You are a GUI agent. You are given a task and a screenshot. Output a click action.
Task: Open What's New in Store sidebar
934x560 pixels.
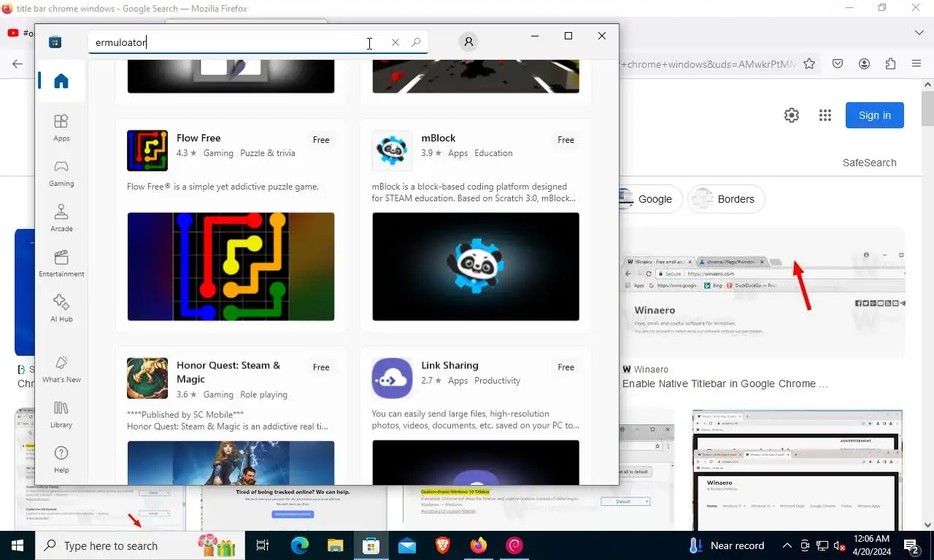(x=61, y=369)
